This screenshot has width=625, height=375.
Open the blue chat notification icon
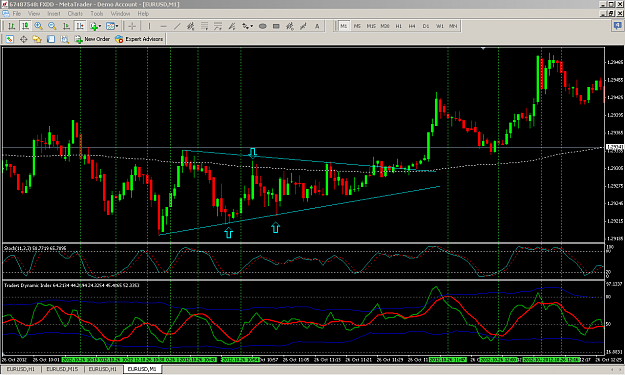(617, 26)
